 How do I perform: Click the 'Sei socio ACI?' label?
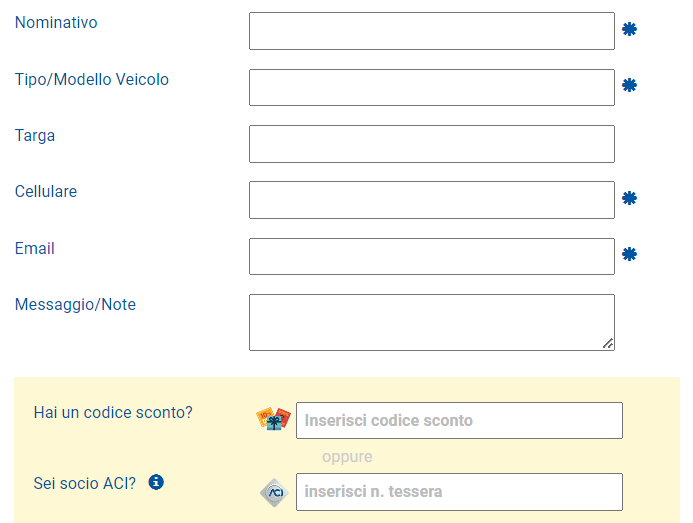pos(85,484)
